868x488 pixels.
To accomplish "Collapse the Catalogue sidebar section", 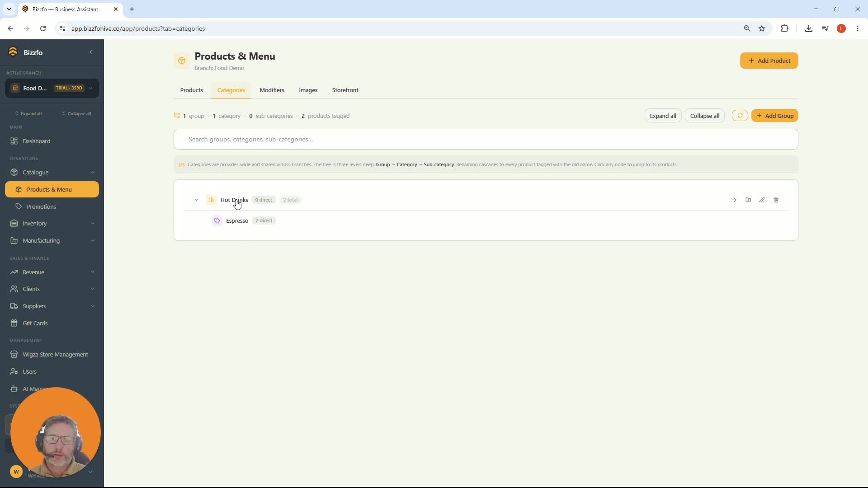I will pyautogui.click(x=52, y=172).
